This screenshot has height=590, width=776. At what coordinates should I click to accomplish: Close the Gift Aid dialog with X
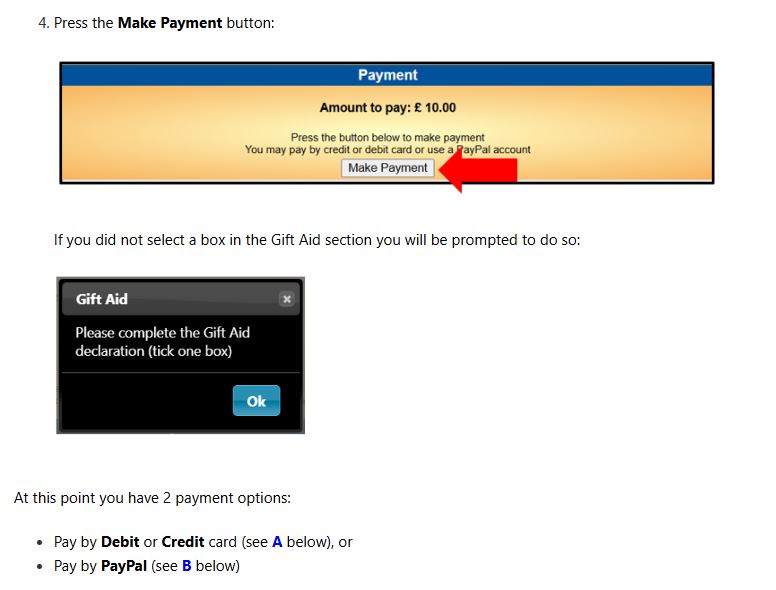pos(287,299)
